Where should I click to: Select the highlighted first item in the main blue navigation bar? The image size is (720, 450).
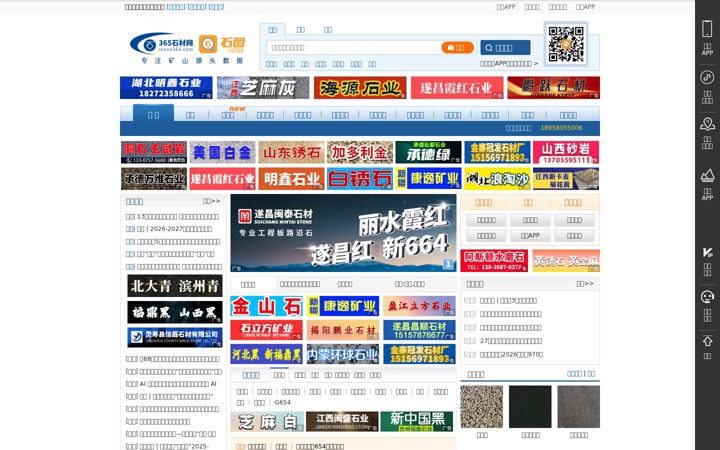[x=153, y=114]
